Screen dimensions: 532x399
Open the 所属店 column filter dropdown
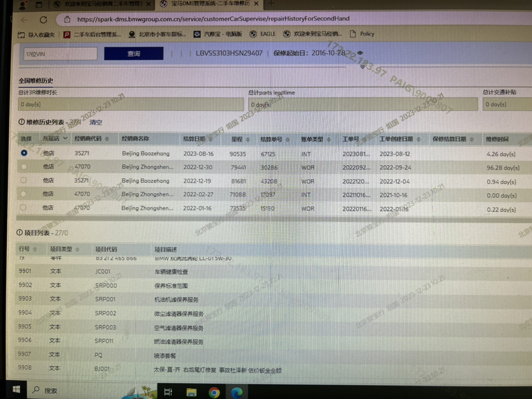pyautogui.click(x=65, y=138)
